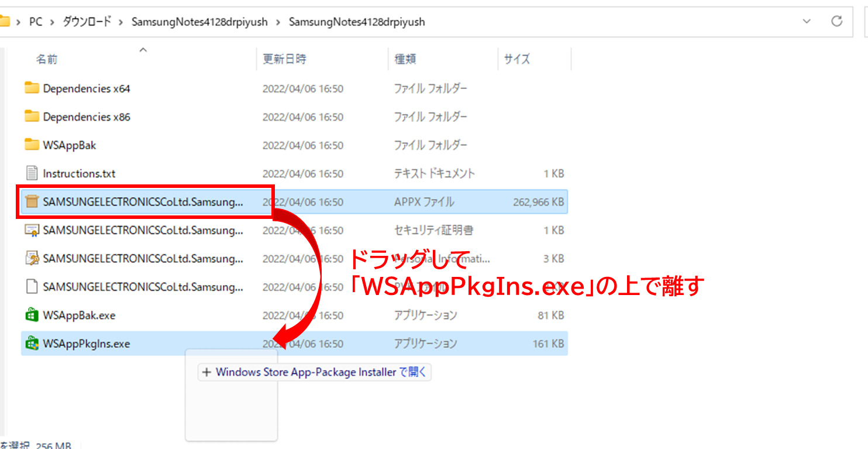The width and height of the screenshot is (868, 449).
Task: Sort by サイズ column header
Action: [517, 59]
